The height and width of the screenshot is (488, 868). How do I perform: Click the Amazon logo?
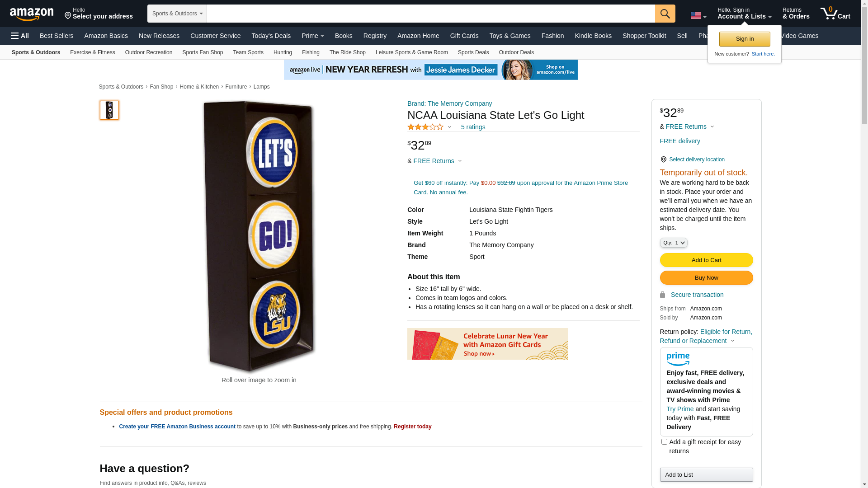pos(32,14)
